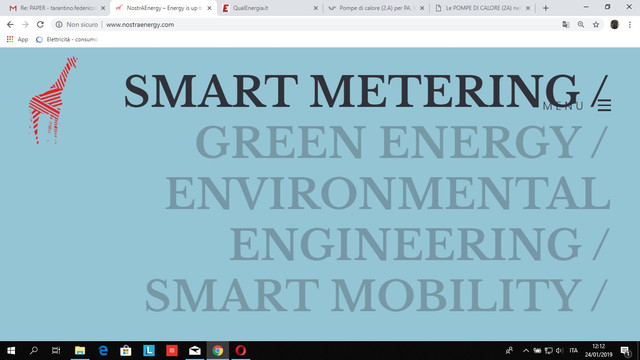The height and width of the screenshot is (360, 640).
Task: Open the Chrome profile avatar
Action: pyautogui.click(x=614, y=24)
